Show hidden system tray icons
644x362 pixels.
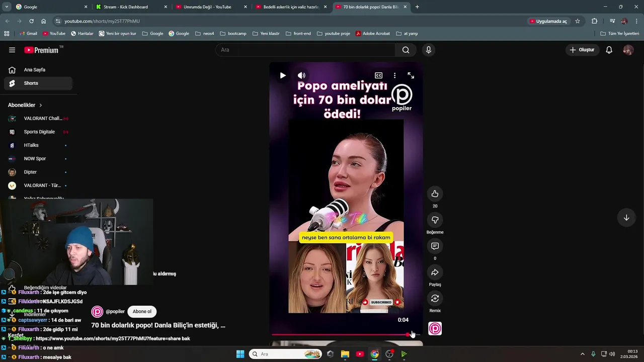click(x=583, y=354)
